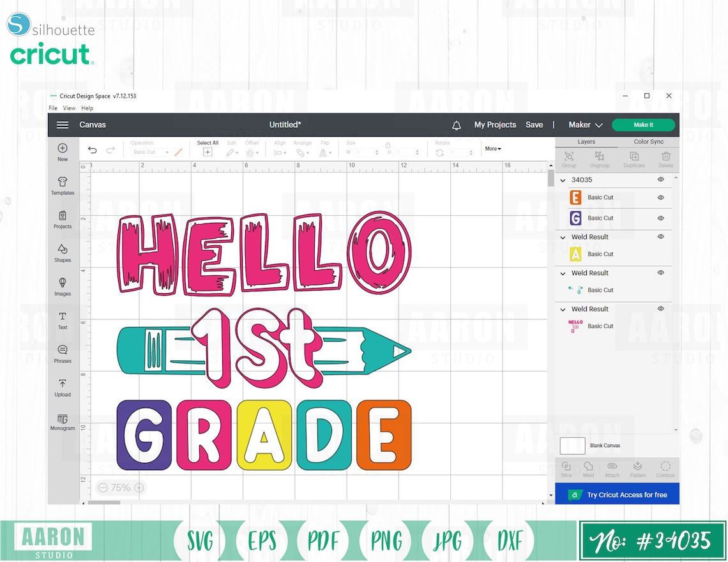
Task: Open the More dropdown in the toolbar
Action: [x=492, y=148]
